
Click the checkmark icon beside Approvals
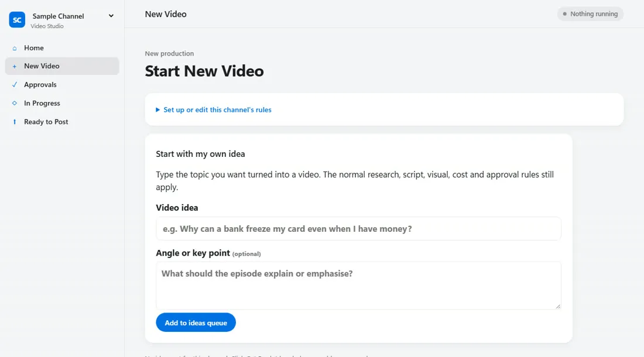(x=15, y=84)
